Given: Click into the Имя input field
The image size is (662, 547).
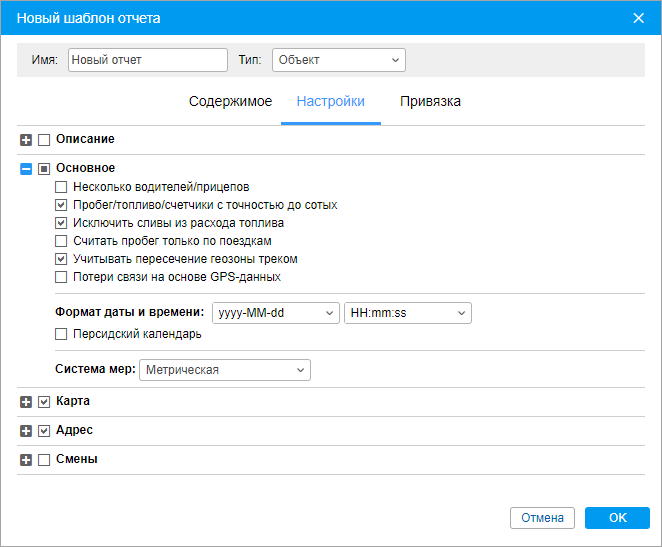Looking at the screenshot, I should pos(148,60).
